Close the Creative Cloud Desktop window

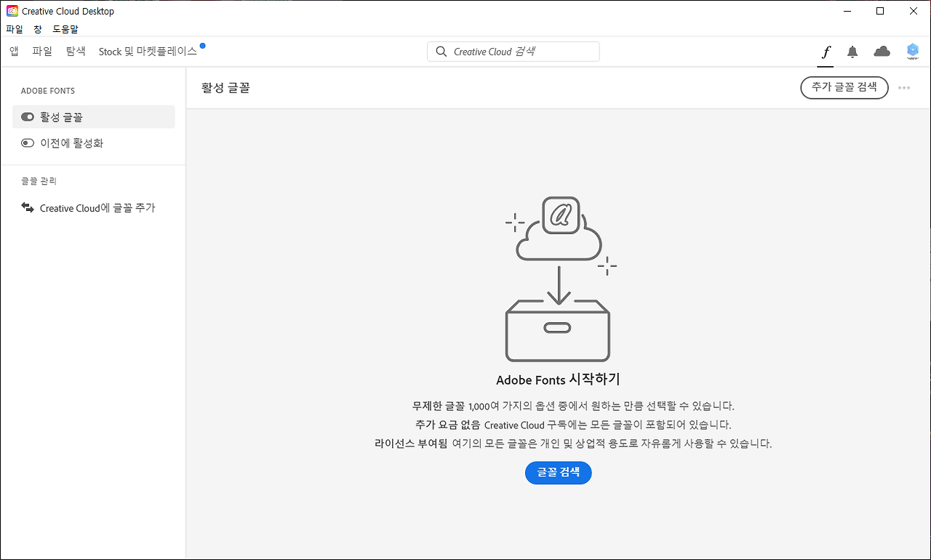point(914,11)
